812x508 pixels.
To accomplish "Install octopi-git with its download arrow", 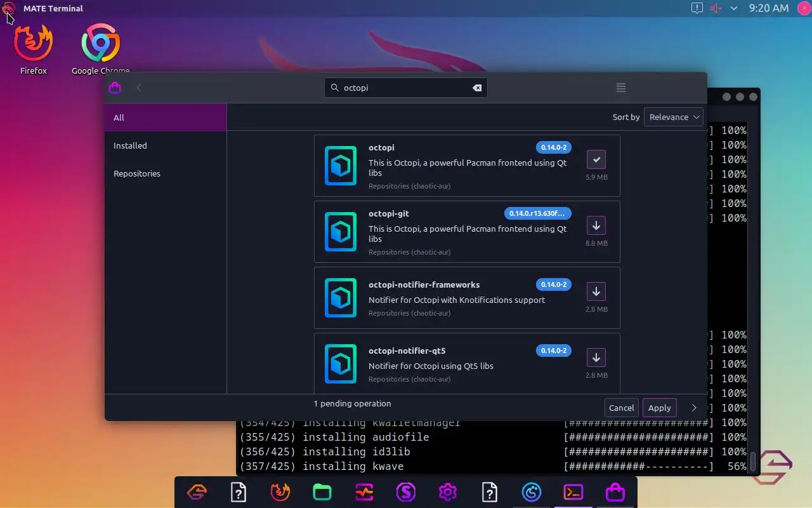I will 596,225.
